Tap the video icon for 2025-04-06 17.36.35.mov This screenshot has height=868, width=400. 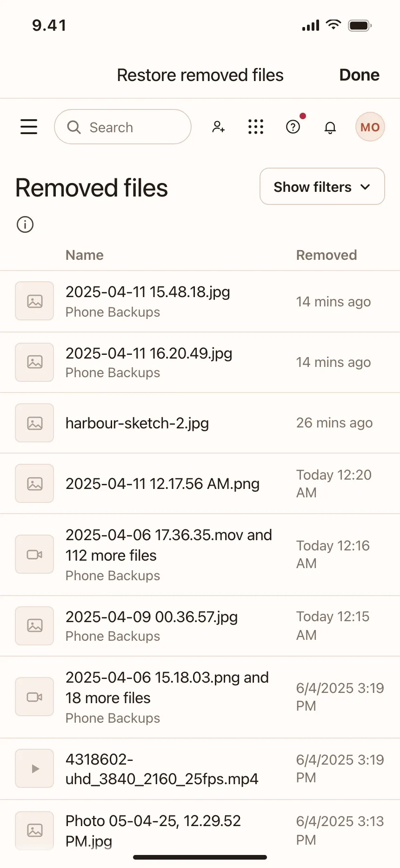pyautogui.click(x=34, y=554)
